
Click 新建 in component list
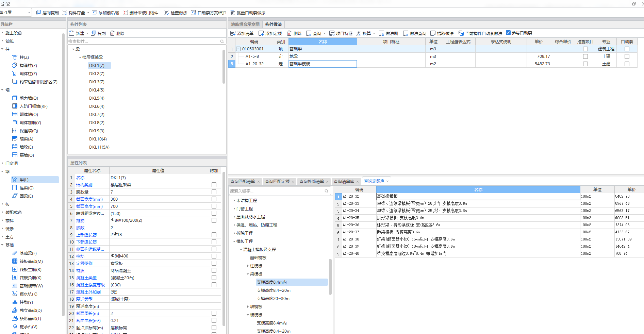click(x=77, y=33)
